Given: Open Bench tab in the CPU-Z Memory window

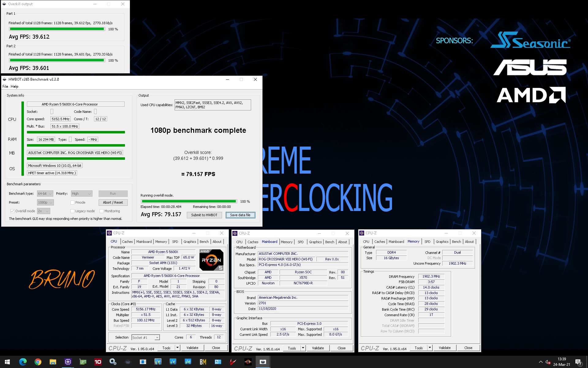Looking at the screenshot, I should coord(456,242).
